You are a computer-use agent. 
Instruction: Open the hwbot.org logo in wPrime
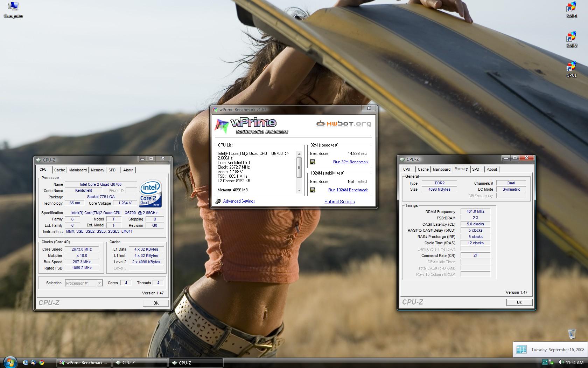click(343, 123)
